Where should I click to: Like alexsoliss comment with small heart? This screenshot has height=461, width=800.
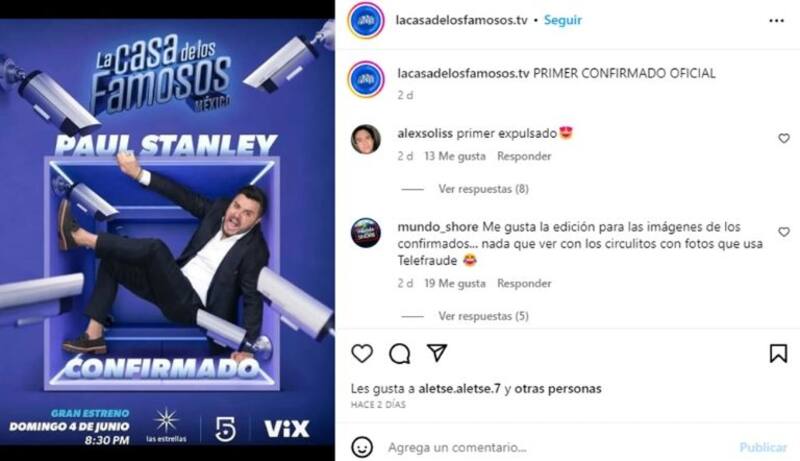[784, 138]
